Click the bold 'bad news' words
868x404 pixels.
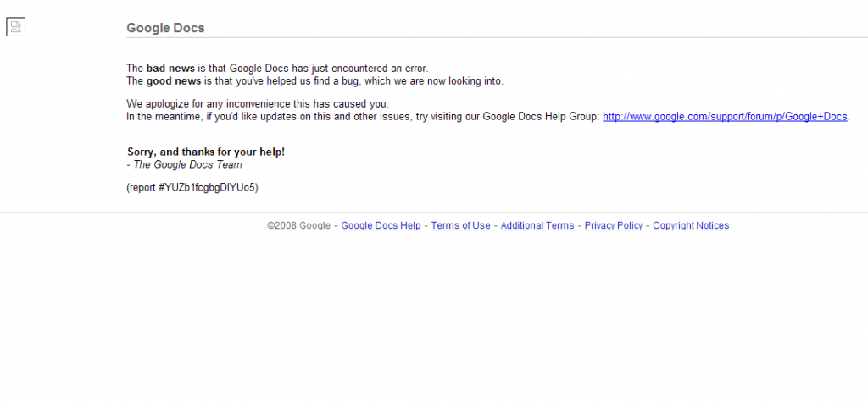pos(170,69)
